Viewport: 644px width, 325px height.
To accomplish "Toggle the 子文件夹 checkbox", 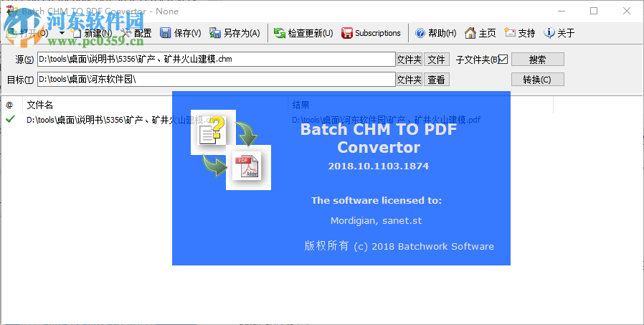I will point(503,60).
